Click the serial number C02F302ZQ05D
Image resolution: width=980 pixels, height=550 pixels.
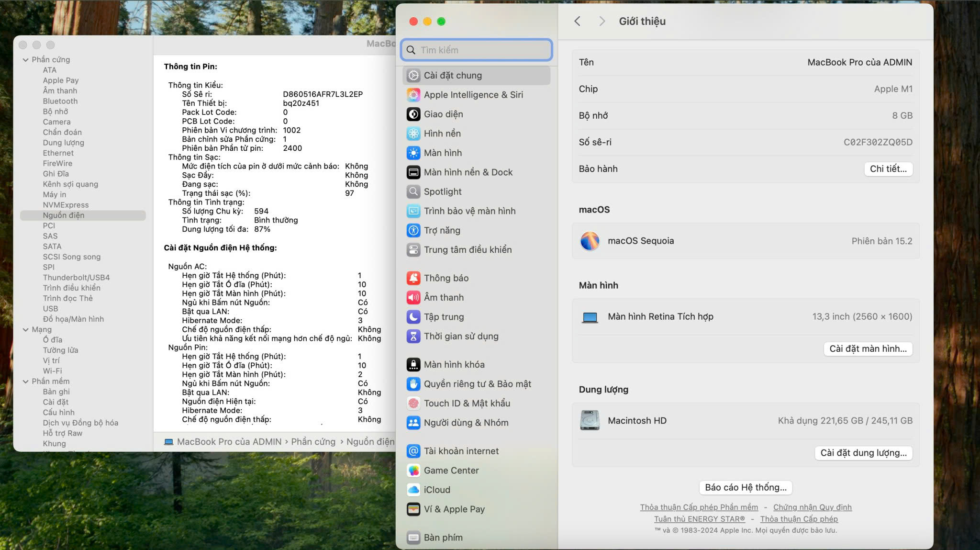[x=878, y=142]
